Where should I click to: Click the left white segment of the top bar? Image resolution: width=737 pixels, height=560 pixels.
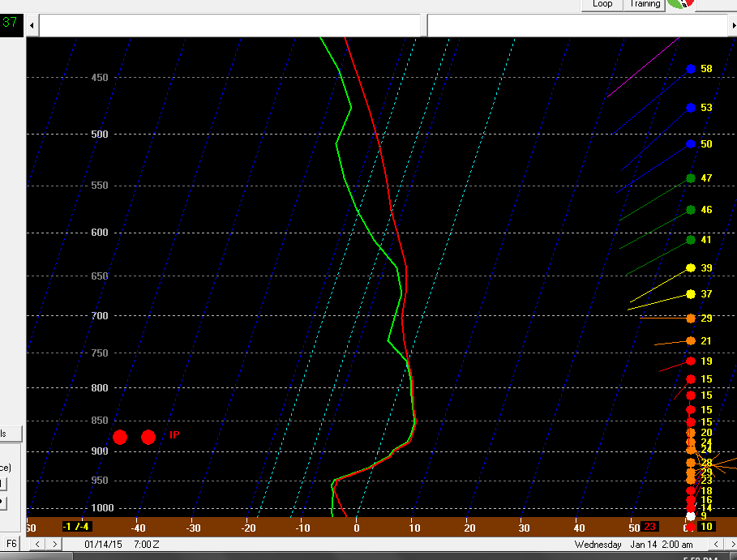tap(229, 25)
